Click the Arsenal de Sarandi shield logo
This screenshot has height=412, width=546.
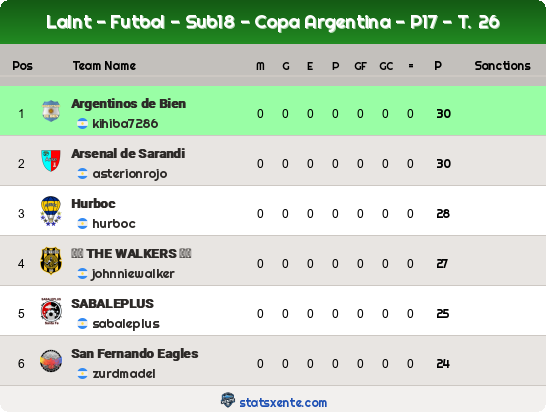coord(51,161)
